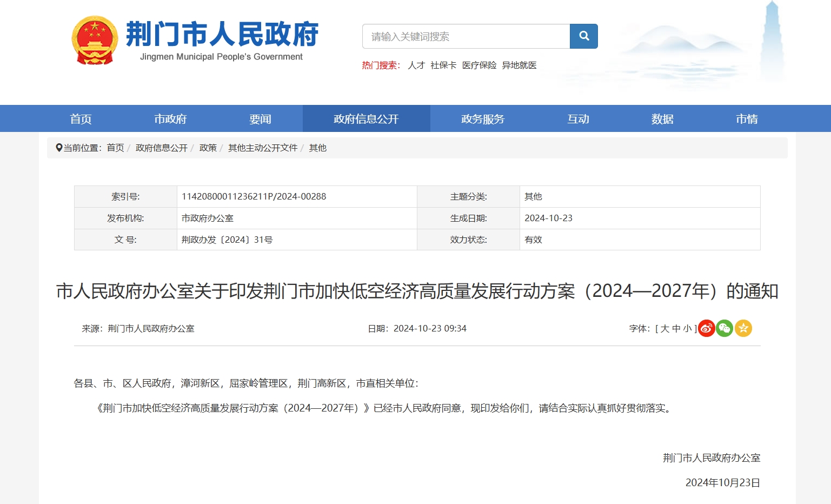
Task: Open the 首页 navigation tab
Action: [81, 119]
